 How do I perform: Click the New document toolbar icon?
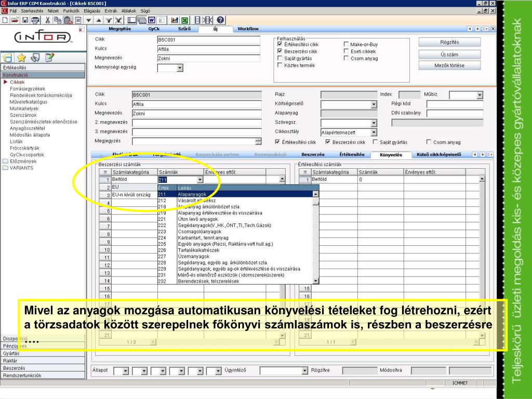tap(5, 20)
